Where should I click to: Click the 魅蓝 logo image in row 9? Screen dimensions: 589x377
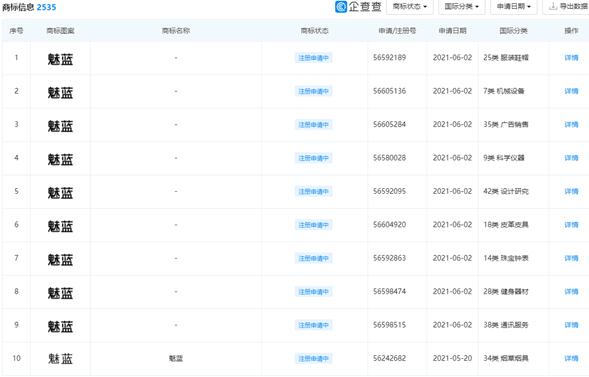tap(60, 326)
